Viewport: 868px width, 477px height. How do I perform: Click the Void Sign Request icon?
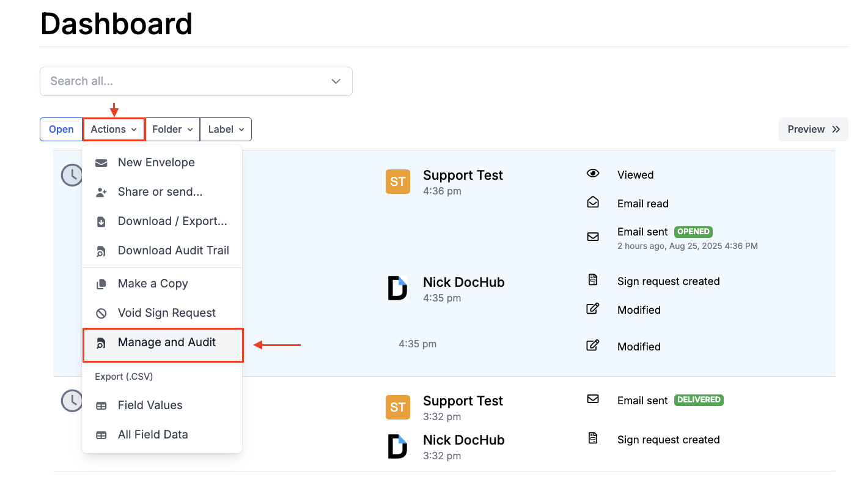point(101,313)
